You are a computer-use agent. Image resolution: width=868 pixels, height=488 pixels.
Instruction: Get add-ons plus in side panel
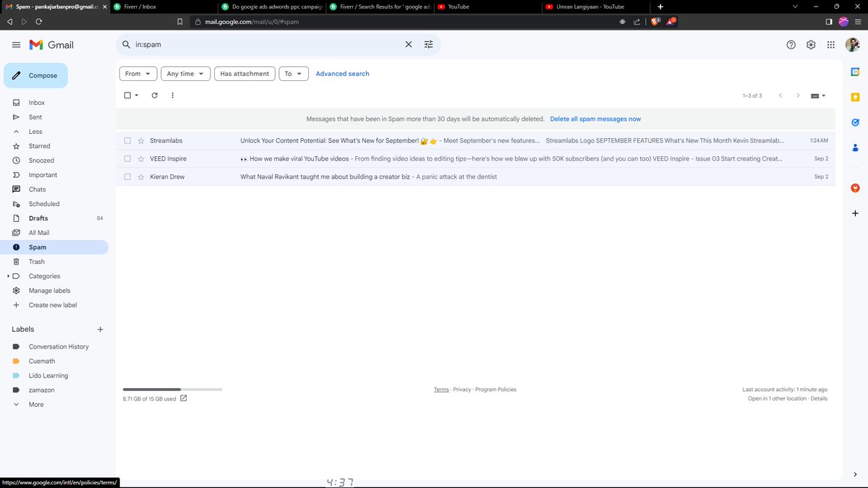pyautogui.click(x=855, y=214)
